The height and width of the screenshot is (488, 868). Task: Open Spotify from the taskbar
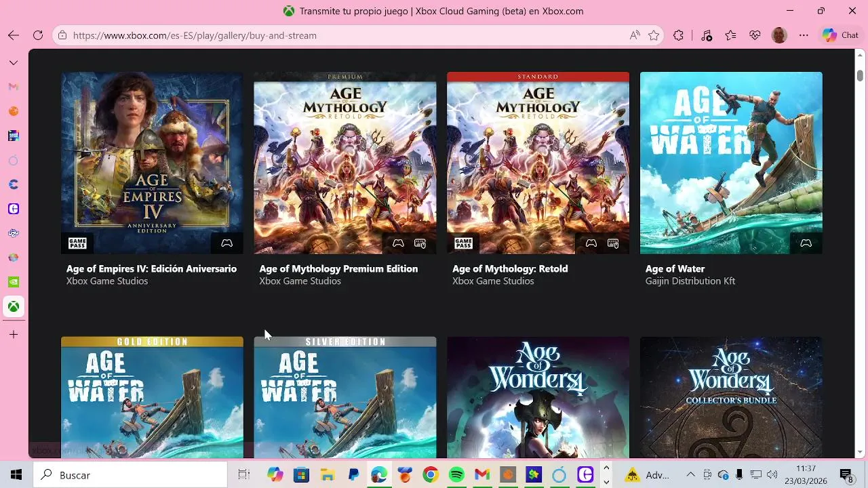point(456,475)
